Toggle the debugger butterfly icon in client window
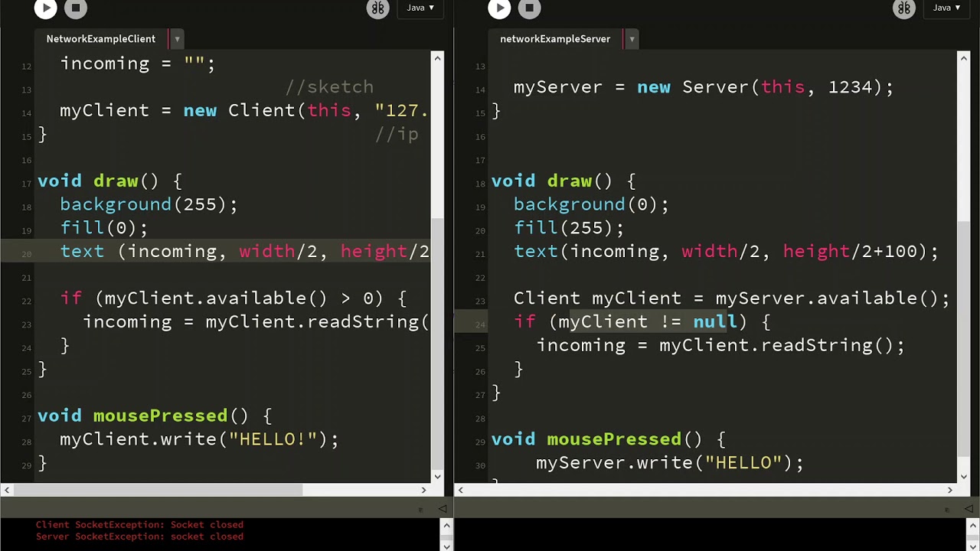980x551 pixels. 377,8
